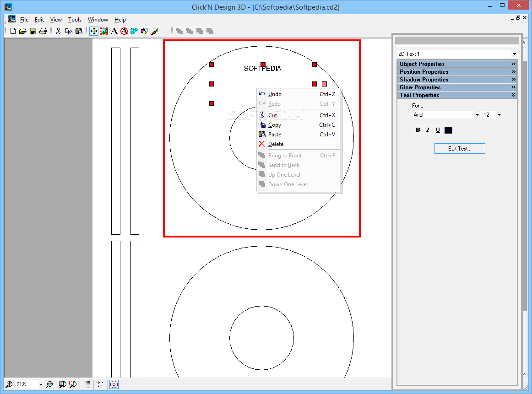Screen dimensions: 532x394
Task: Add 2D text with the A tool
Action: coord(114,31)
